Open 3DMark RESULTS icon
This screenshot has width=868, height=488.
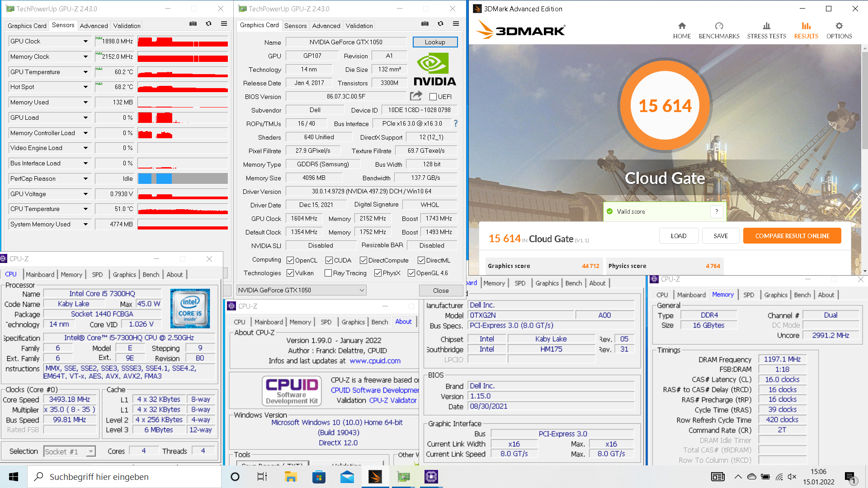click(806, 31)
